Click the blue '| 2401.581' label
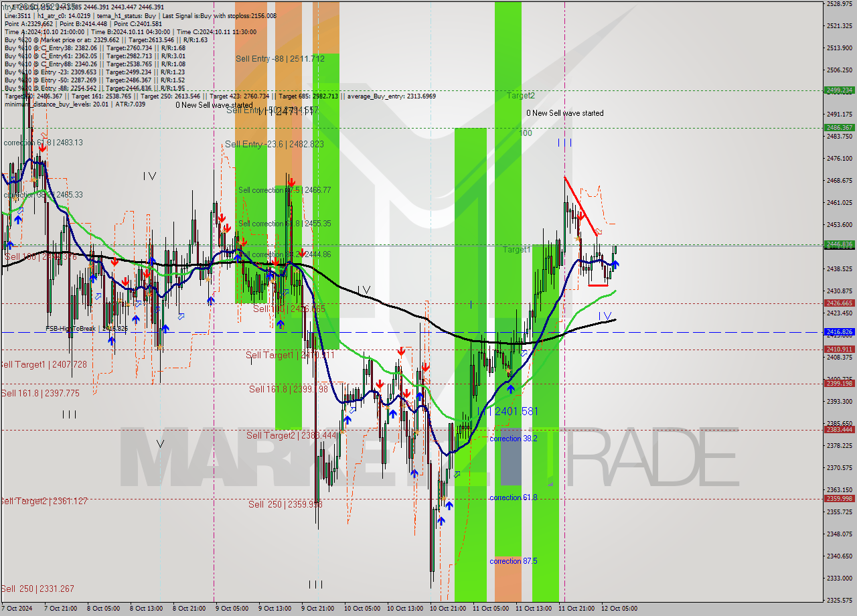857x616 pixels. [514, 411]
